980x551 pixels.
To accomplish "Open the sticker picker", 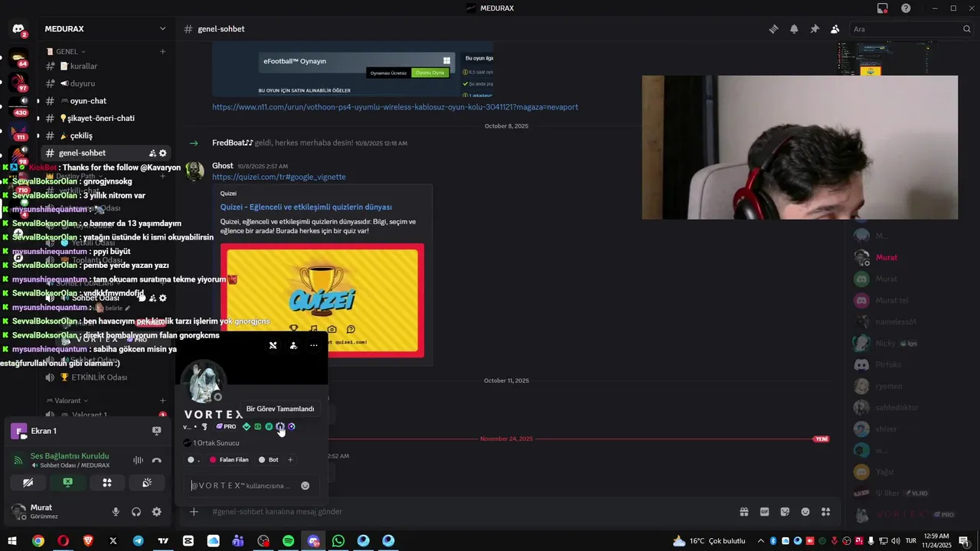I will point(785,511).
